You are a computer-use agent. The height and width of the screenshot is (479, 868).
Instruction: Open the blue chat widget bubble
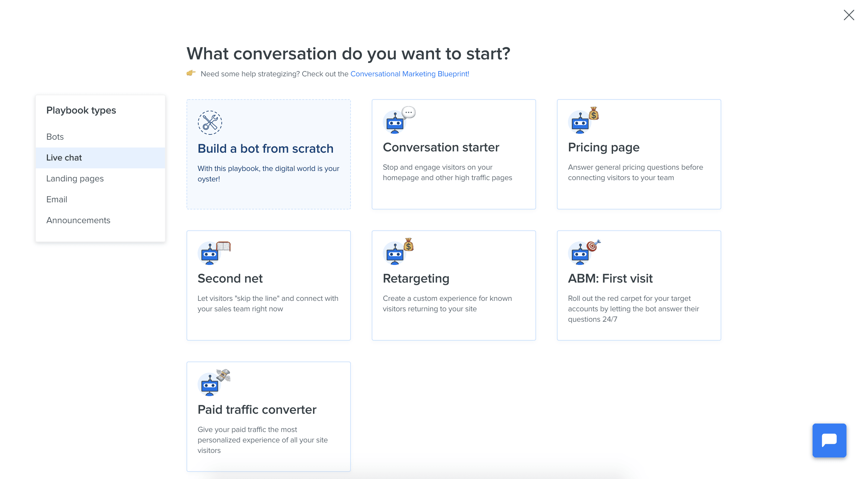coord(829,440)
